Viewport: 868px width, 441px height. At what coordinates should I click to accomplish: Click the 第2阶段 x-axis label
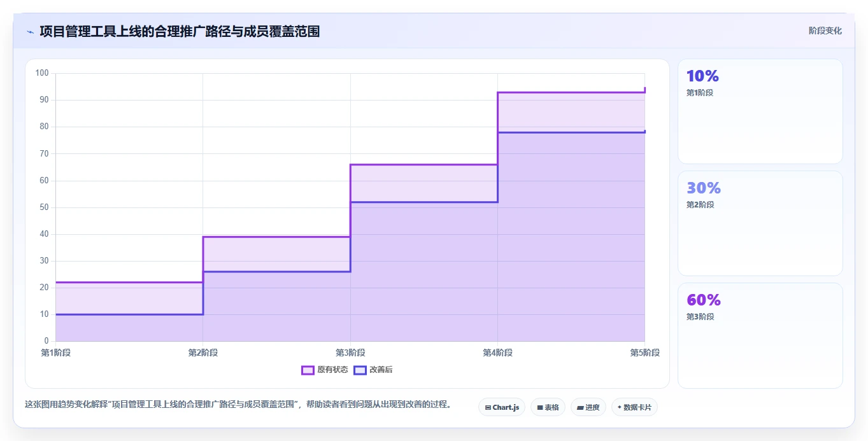point(203,353)
